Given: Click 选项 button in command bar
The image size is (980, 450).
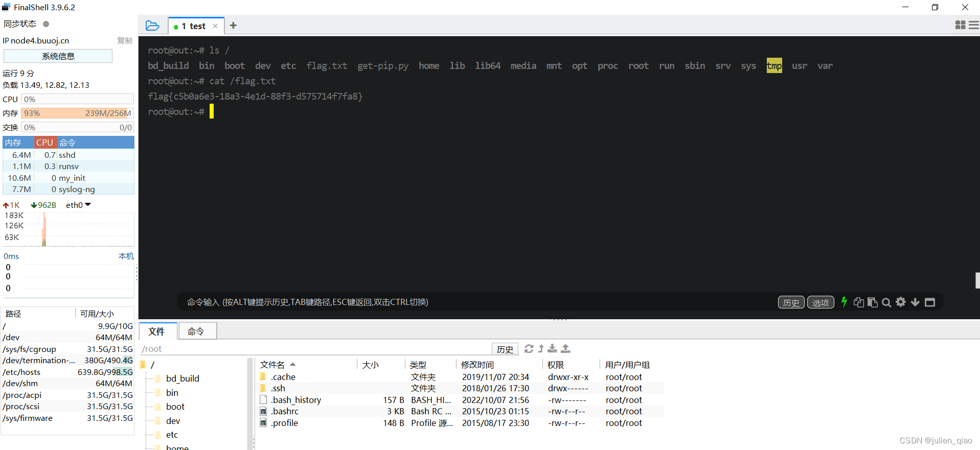Looking at the screenshot, I should (x=821, y=302).
